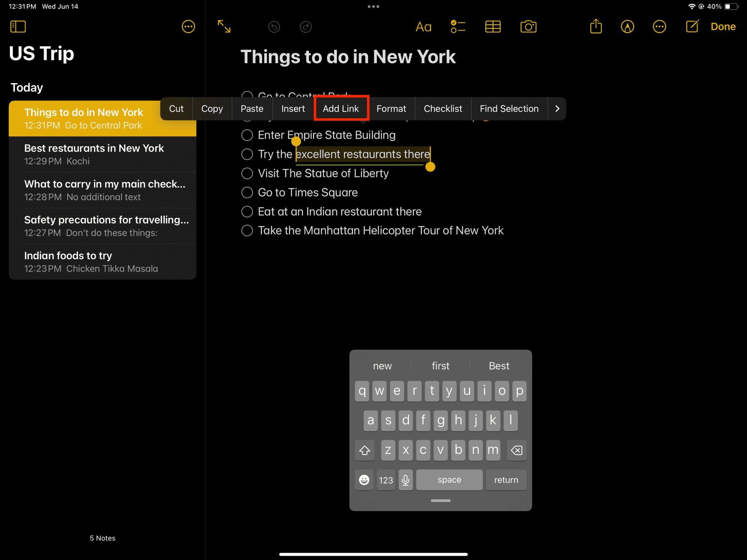Open note Things to do in New York
Viewport: 747px width, 560px height.
(102, 118)
